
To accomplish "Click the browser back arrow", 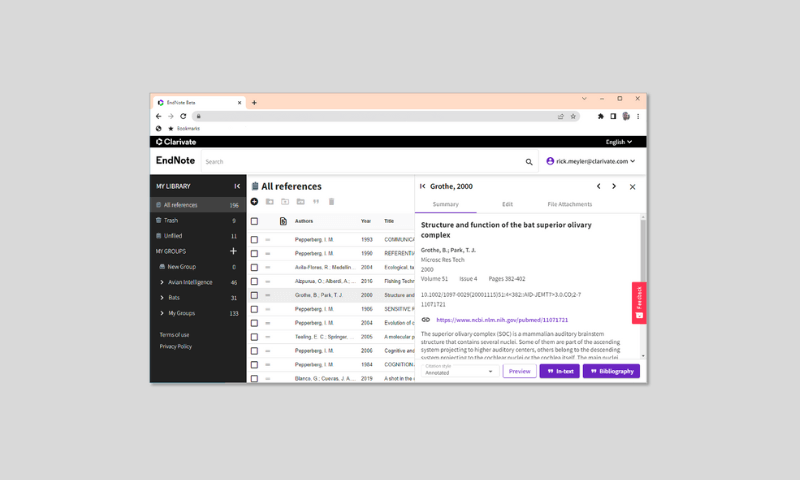I will (159, 116).
